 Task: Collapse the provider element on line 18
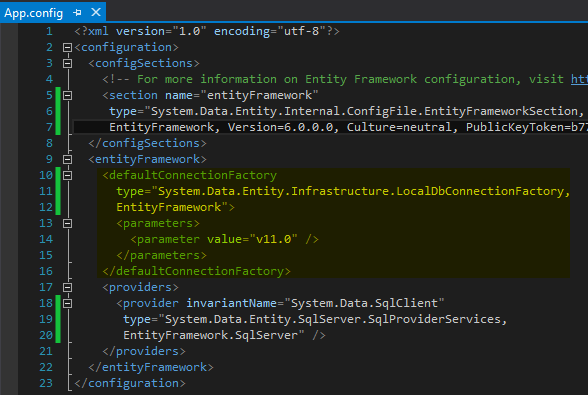[x=68, y=303]
